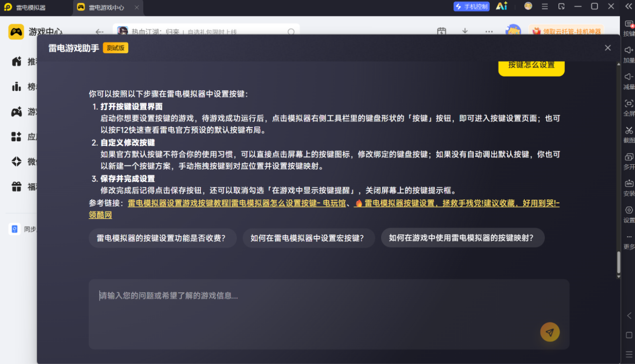Close the 雷电游戏助手 assistant panel
Image resolution: width=635 pixels, height=364 pixels.
pyautogui.click(x=607, y=48)
